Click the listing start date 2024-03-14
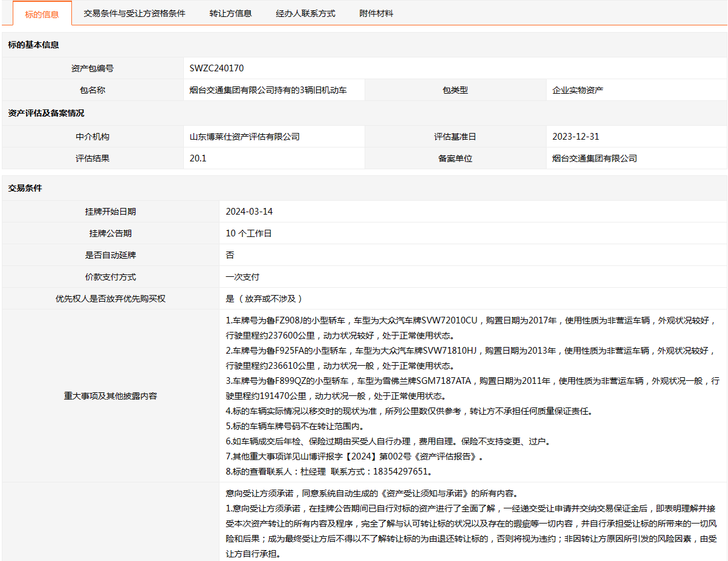The height and width of the screenshot is (561, 728). click(x=249, y=212)
